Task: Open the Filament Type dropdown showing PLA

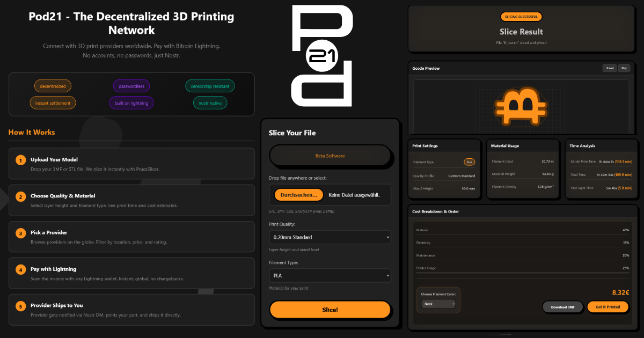Action: point(330,275)
